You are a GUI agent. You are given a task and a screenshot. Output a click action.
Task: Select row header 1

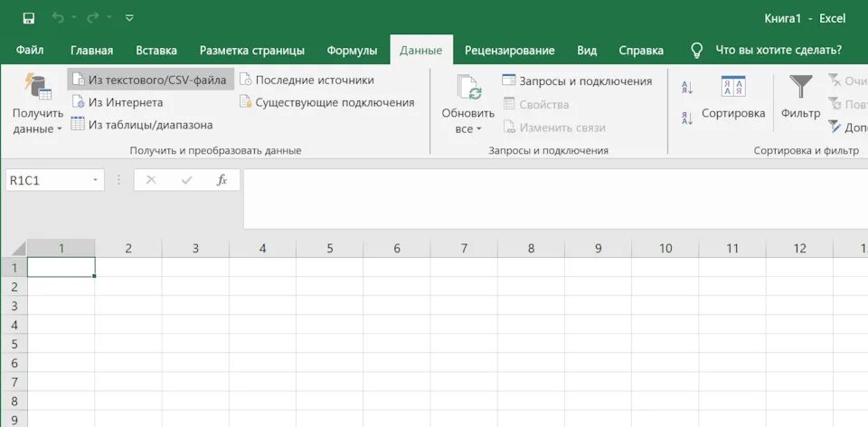(x=15, y=268)
